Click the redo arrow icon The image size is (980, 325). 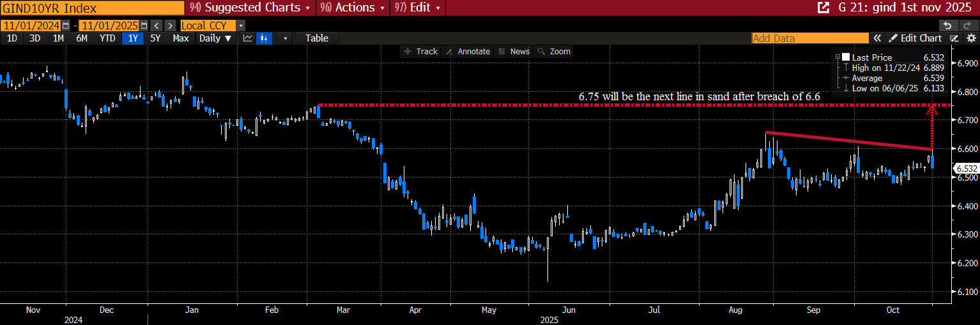point(969,26)
